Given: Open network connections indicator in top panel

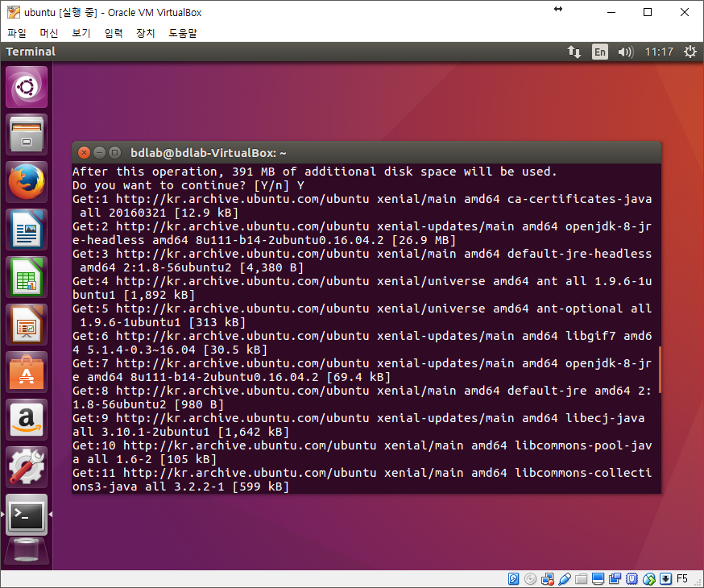Looking at the screenshot, I should click(574, 52).
